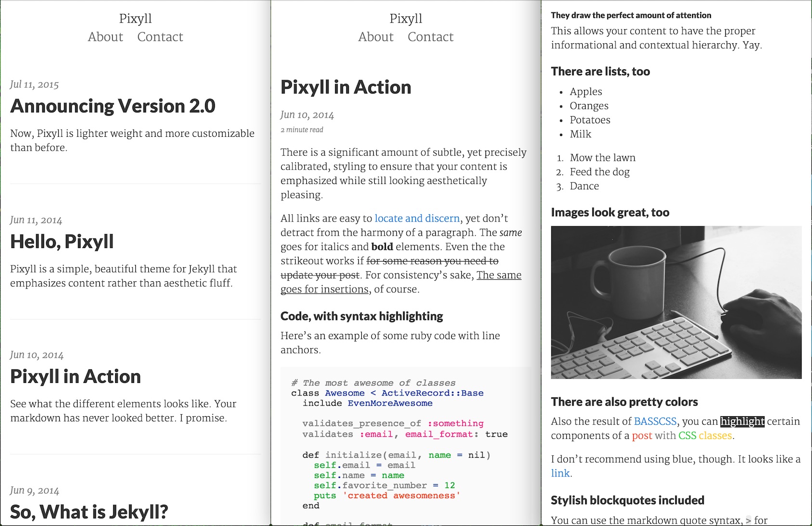Open the Announcing Version 2.0 post
The height and width of the screenshot is (526, 812).
113,106
